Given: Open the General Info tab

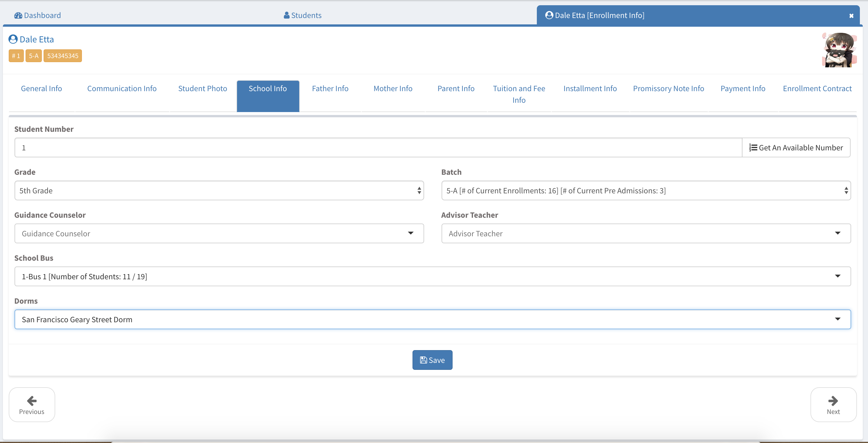Looking at the screenshot, I should 42,96.
